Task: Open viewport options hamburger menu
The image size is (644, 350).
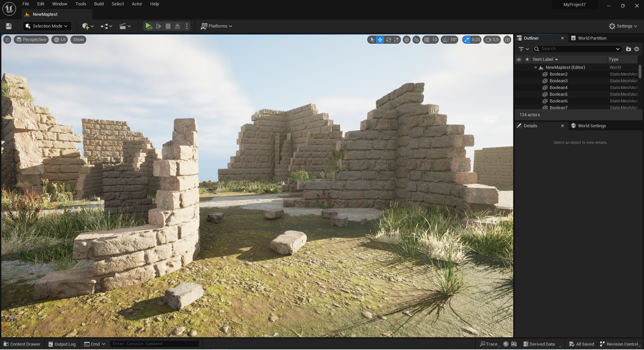Action: click(7, 40)
